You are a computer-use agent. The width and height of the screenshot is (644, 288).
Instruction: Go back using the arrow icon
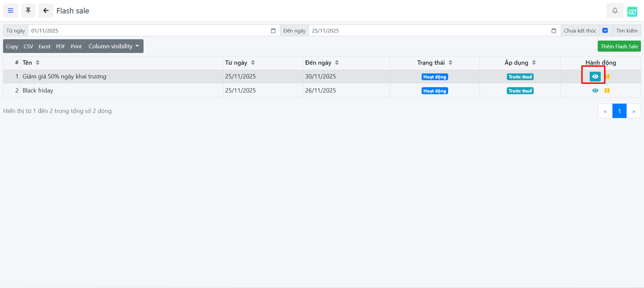[x=46, y=11]
